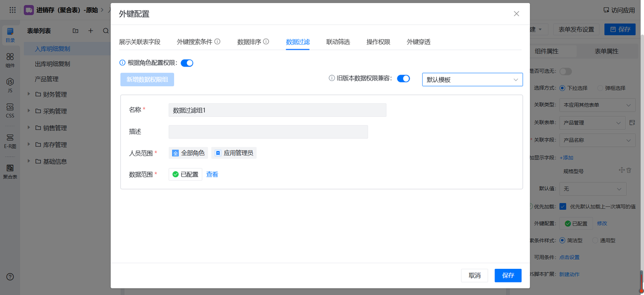Open the JS script editor icon
This screenshot has height=295, width=644.
(x=10, y=85)
